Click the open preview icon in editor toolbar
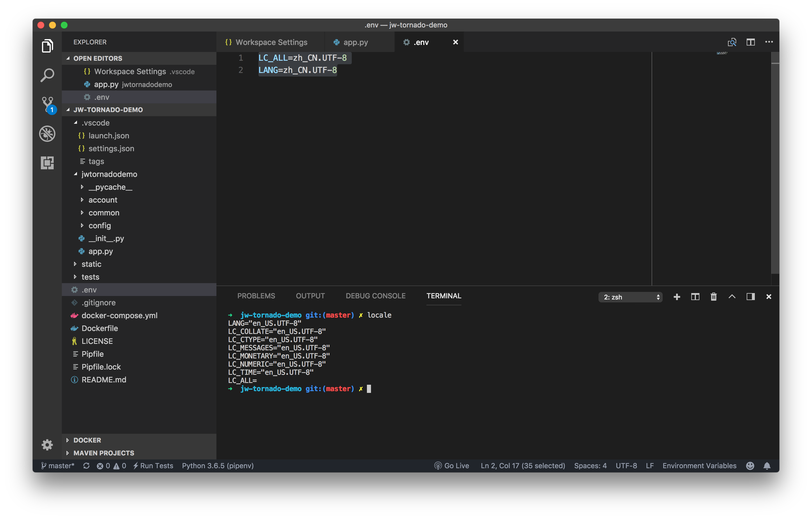The height and width of the screenshot is (519, 812). coord(732,42)
